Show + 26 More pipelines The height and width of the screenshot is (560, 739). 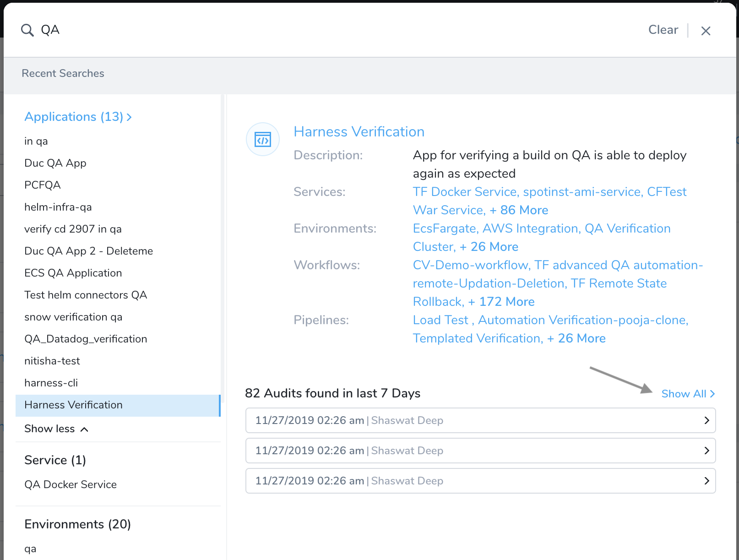click(x=576, y=338)
